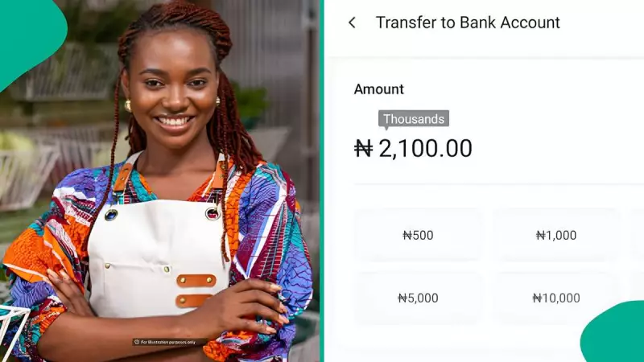This screenshot has height=362, width=644.
Task: Go back using the left chevron arrow
Action: [352, 23]
